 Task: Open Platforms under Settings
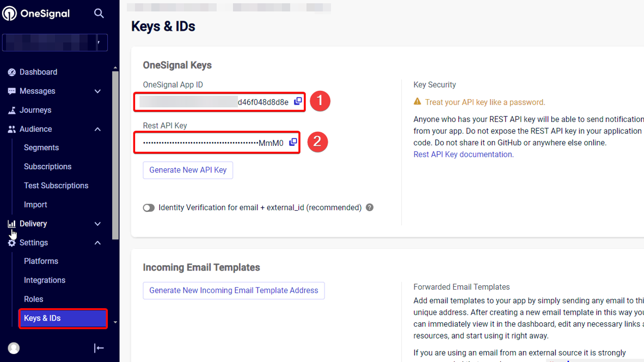[x=41, y=261]
